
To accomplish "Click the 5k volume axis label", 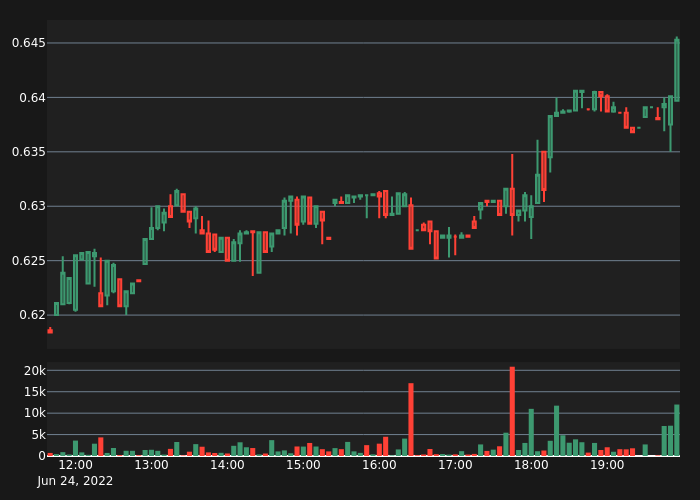I will (x=38, y=434).
